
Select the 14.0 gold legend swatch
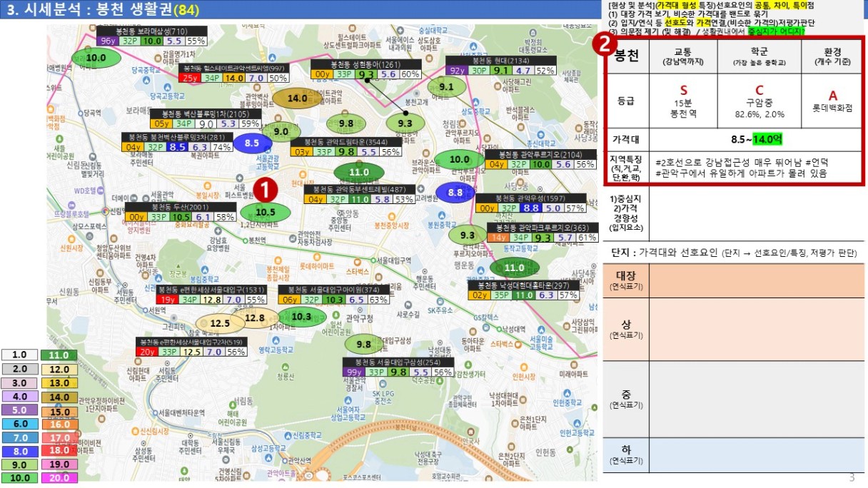59,397
